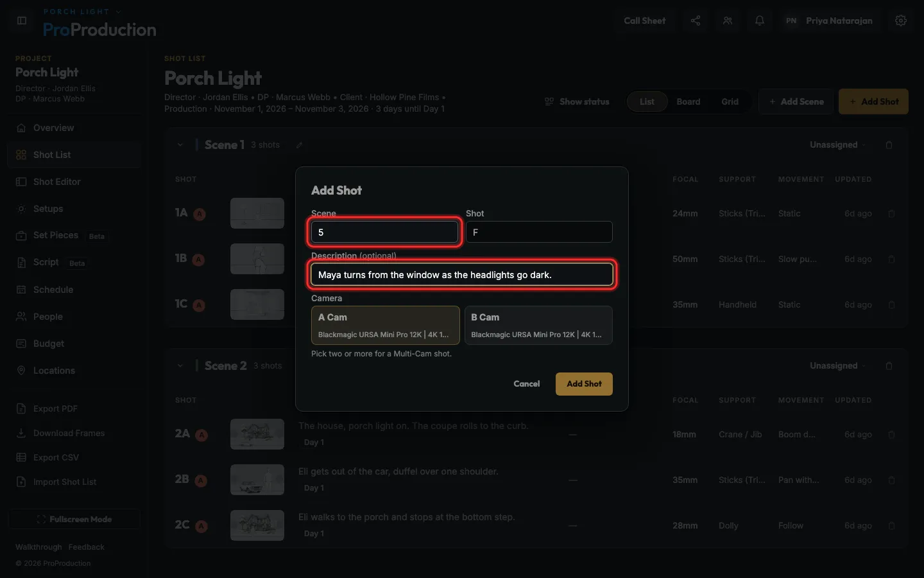Open the settings gear icon
The height and width of the screenshot is (578, 924).
point(901,21)
